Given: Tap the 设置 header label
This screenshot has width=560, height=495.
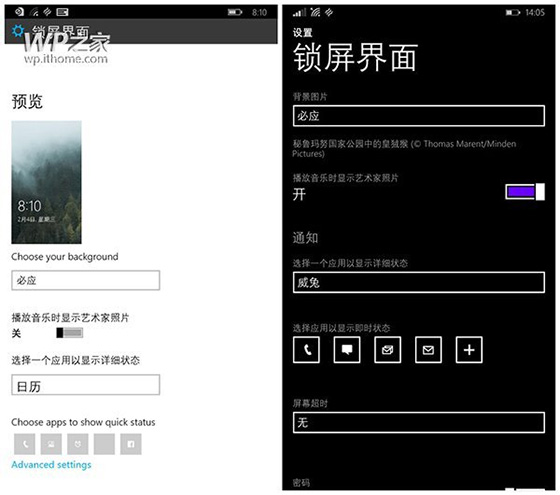Looking at the screenshot, I should [x=302, y=33].
